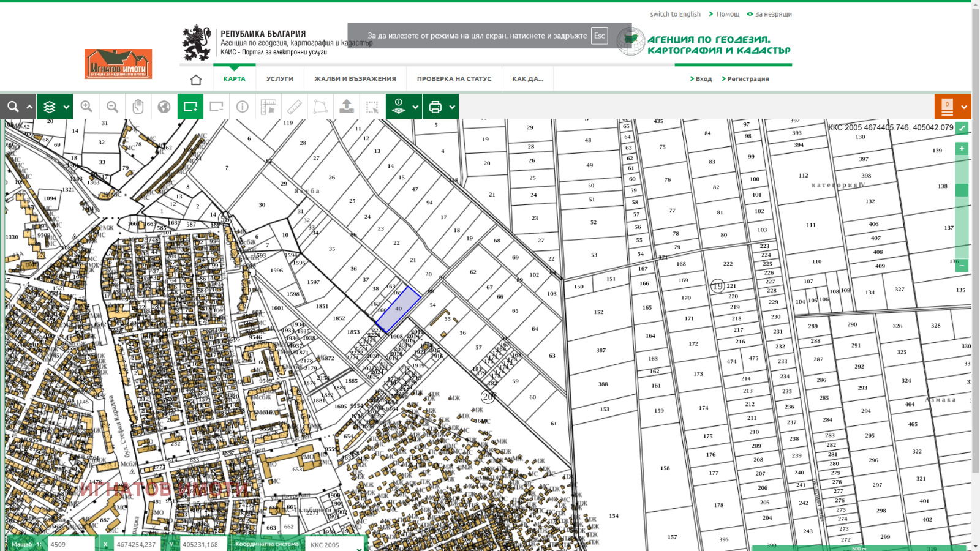Click the switch to English link
Viewport: 980px width, 551px height.
(675, 14)
